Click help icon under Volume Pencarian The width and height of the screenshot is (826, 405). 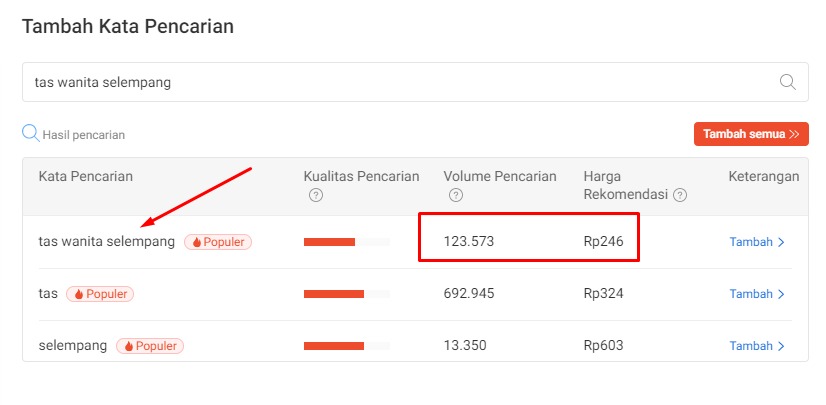456,195
